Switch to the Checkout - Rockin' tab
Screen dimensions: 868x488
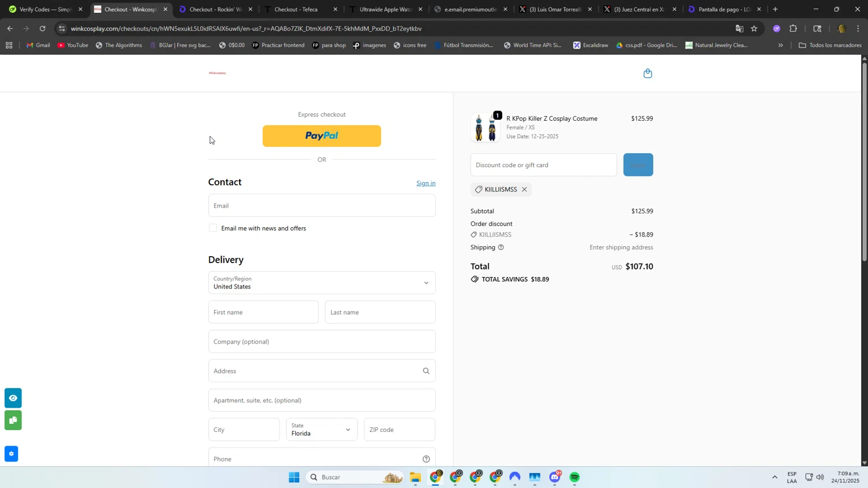[215, 9]
